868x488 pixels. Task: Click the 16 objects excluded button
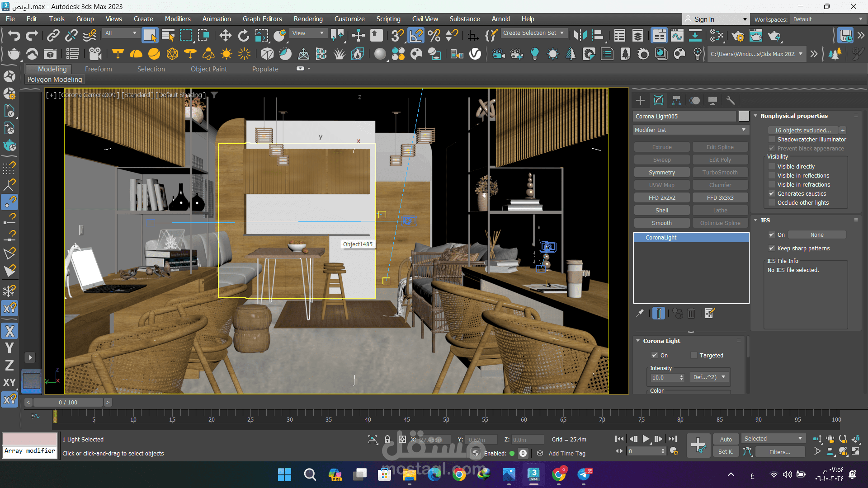click(802, 130)
